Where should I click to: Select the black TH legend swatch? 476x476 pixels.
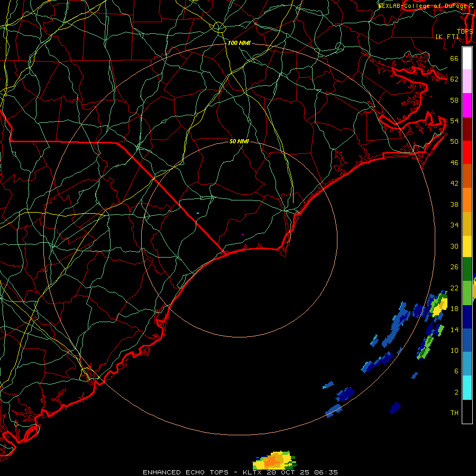[467, 411]
